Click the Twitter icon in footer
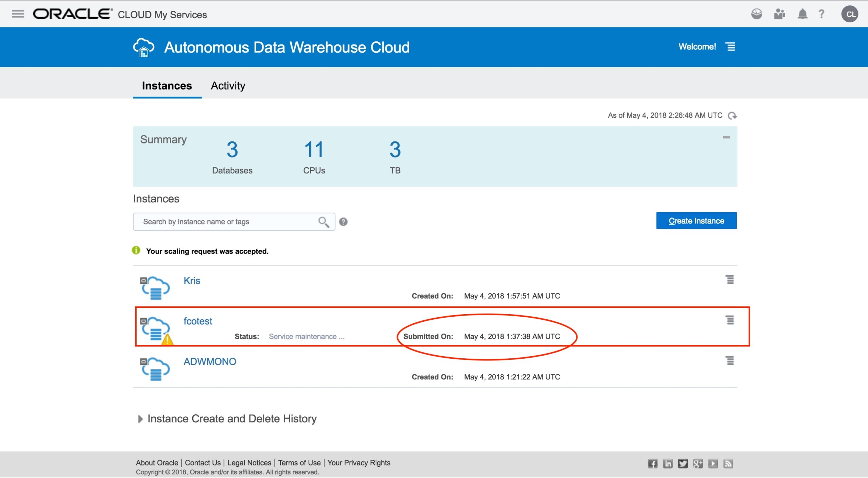The width and height of the screenshot is (868, 478). coord(683,463)
